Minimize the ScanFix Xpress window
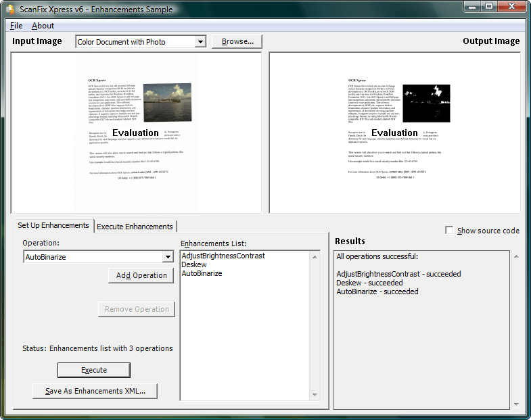The image size is (531, 420). (473, 7)
